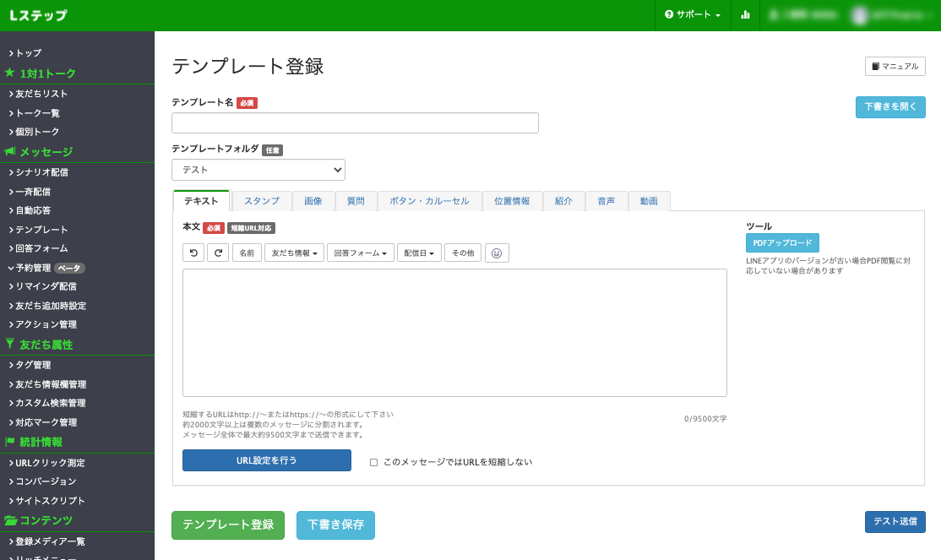The image size is (941, 560).
Task: Click the テンプレート登録 button
Action: click(x=228, y=525)
